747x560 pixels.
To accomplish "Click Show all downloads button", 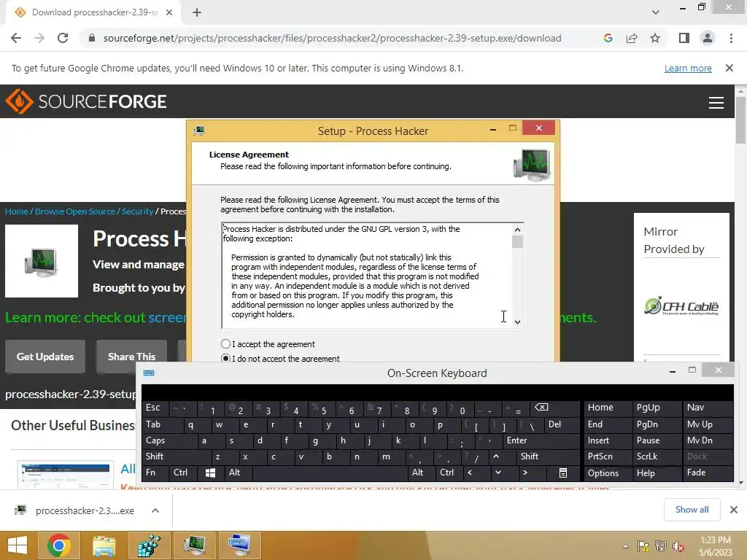I will [692, 510].
